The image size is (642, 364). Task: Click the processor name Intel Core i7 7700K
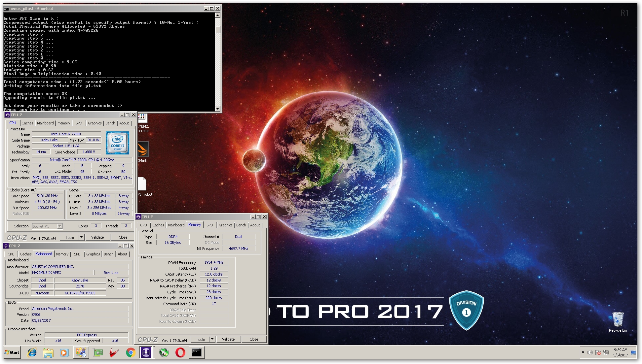coord(66,134)
